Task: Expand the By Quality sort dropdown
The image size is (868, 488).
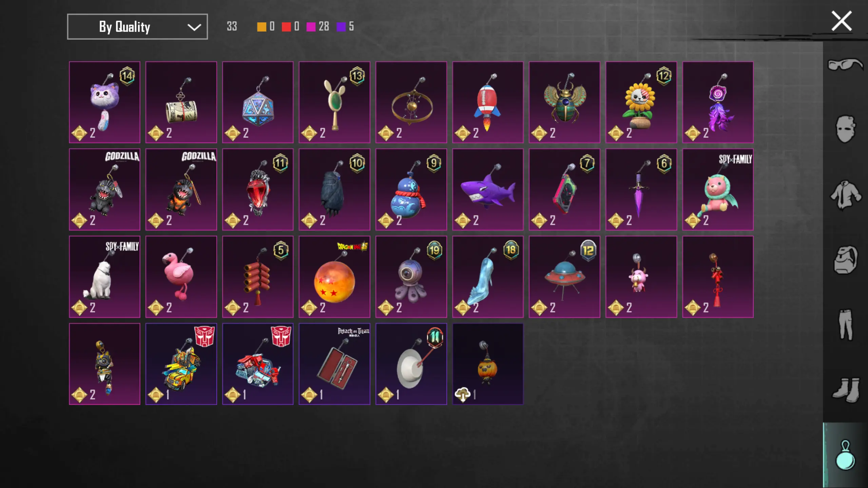Action: click(x=137, y=26)
